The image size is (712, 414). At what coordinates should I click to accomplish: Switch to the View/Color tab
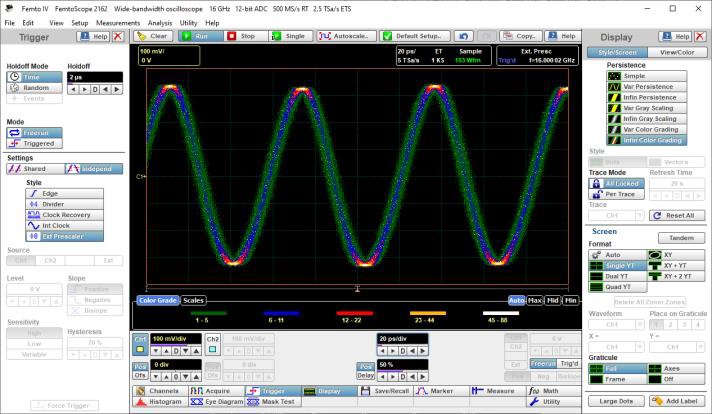point(676,52)
